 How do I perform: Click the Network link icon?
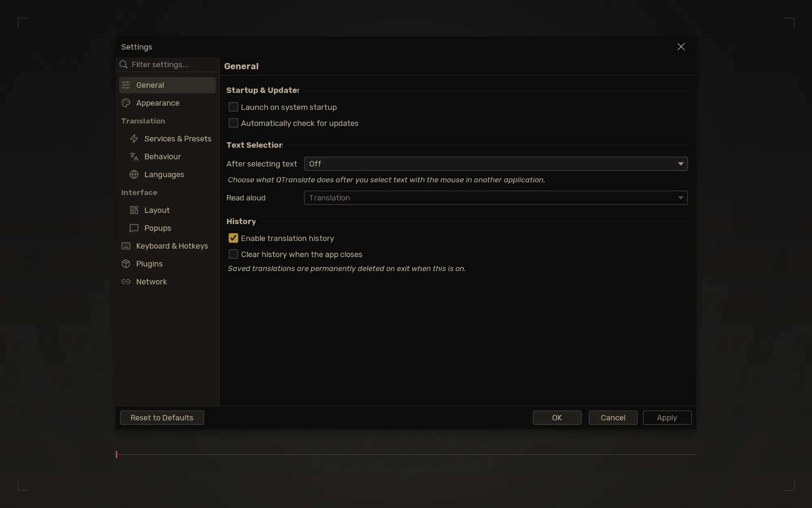126,282
